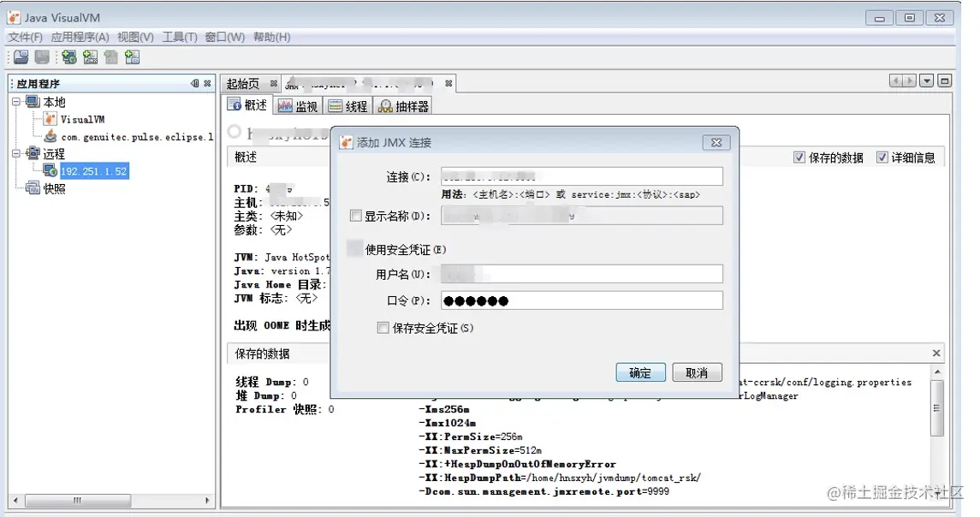Click the 确定 button
Viewport: 980px width, 517px height.
pyautogui.click(x=640, y=372)
